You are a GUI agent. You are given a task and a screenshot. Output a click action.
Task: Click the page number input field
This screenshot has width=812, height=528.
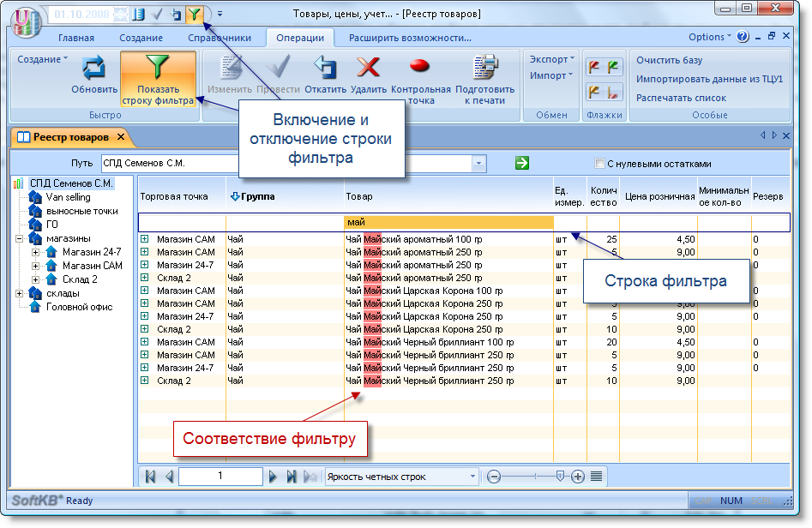(220, 477)
